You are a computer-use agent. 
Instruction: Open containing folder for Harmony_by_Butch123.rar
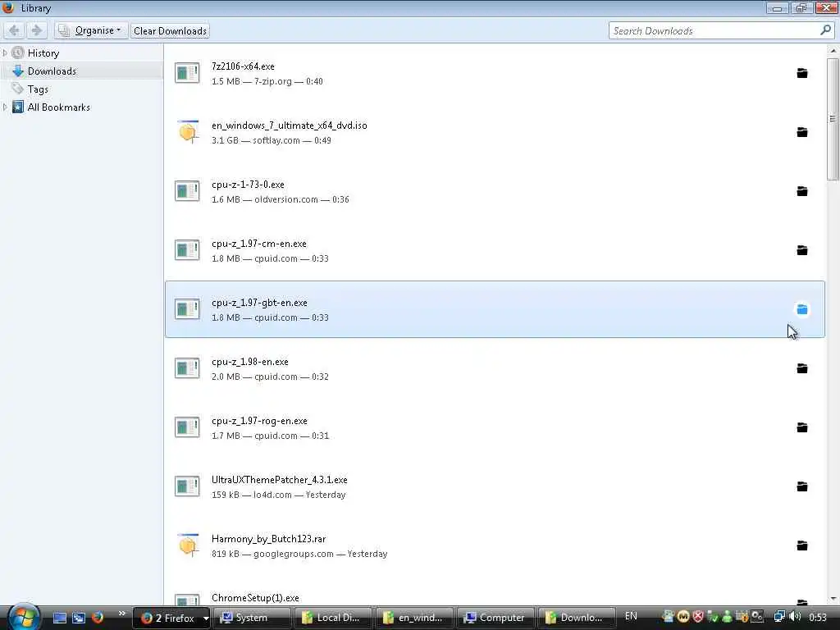802,546
